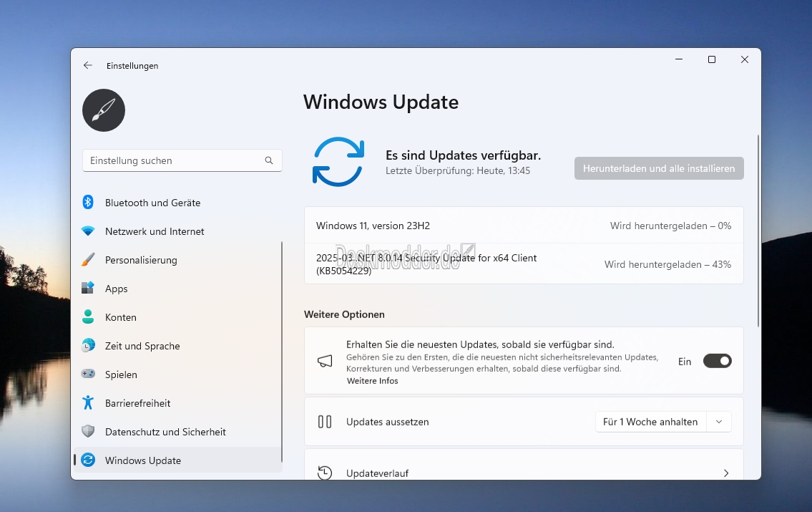
Task: Go to Netzwerk und Internet
Action: pyautogui.click(x=178, y=231)
